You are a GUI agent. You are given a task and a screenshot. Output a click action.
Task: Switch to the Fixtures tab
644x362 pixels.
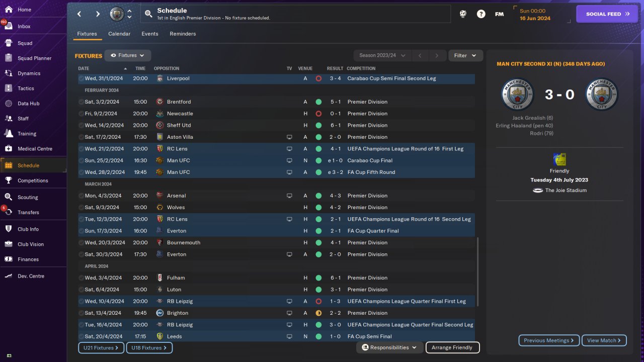[87, 34]
